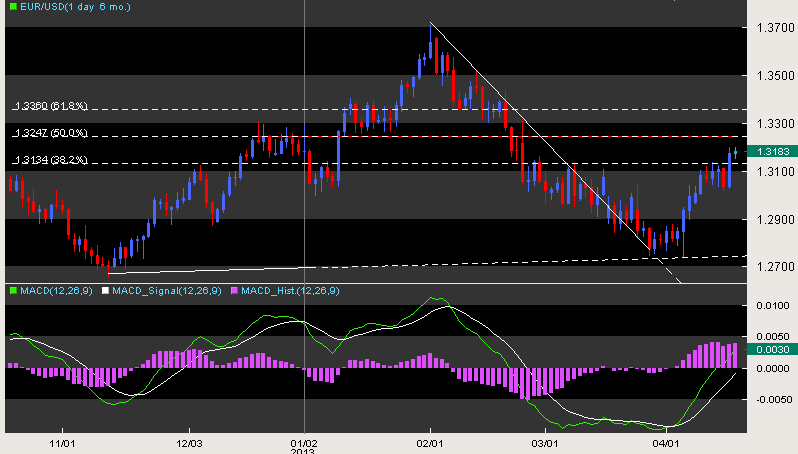Click the 11/01 date axis label
Image resolution: width=798 pixels, height=454 pixels.
click(62, 443)
